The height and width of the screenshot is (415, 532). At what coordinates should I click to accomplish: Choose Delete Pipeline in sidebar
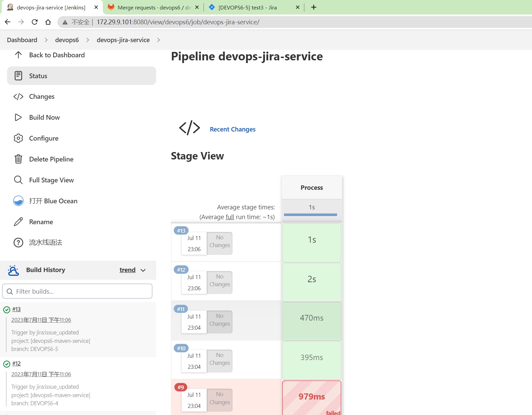point(51,159)
